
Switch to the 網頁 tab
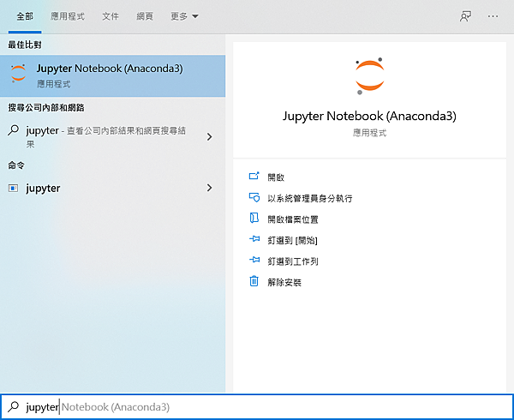click(145, 16)
